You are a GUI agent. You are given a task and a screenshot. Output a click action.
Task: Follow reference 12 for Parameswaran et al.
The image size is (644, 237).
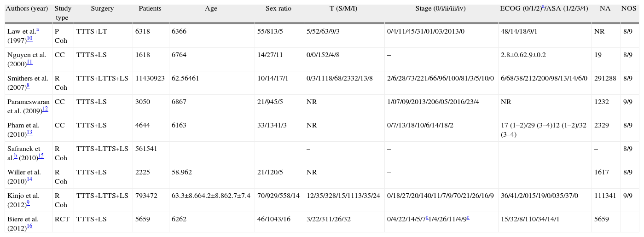pos(45,109)
